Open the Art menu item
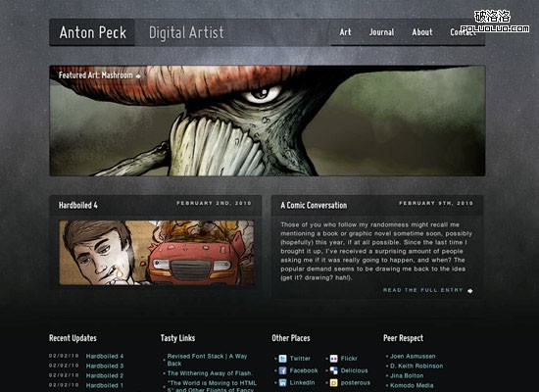This screenshot has height=392, width=539. (x=345, y=32)
